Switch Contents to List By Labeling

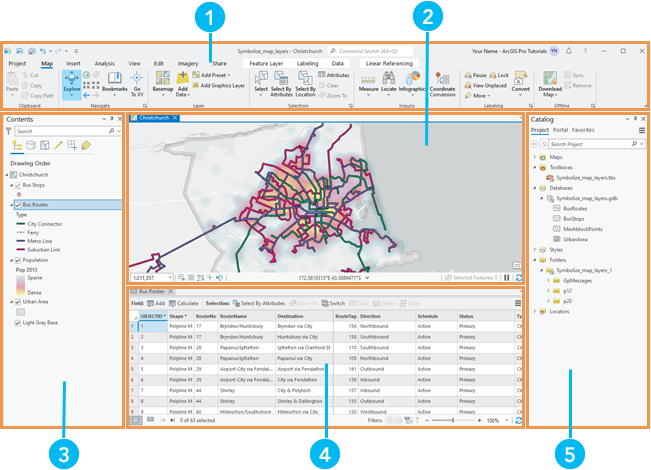coord(86,145)
